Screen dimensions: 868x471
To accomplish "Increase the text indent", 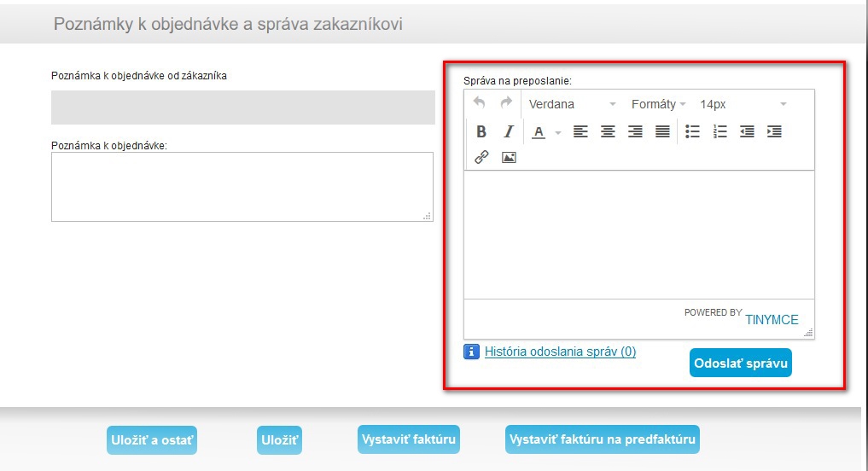I will 774,131.
